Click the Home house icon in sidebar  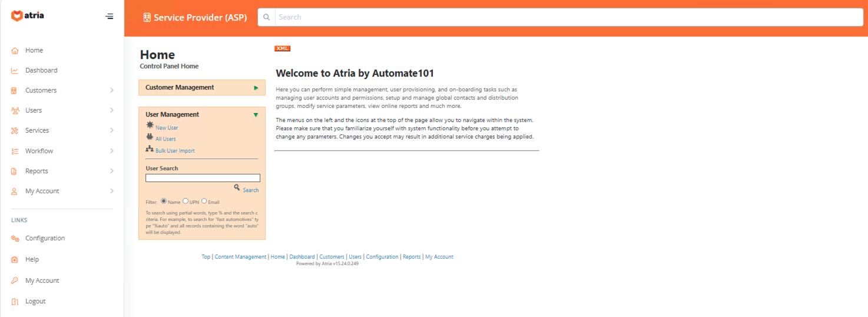(15, 51)
